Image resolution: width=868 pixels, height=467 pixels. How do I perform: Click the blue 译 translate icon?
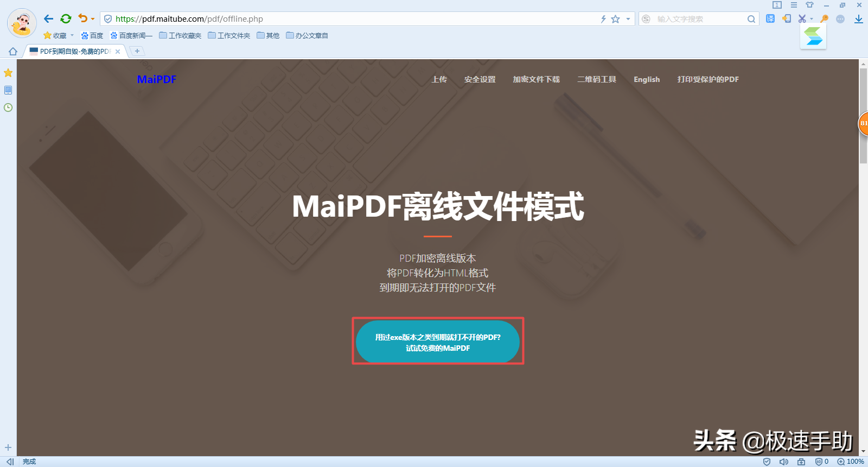click(x=770, y=18)
